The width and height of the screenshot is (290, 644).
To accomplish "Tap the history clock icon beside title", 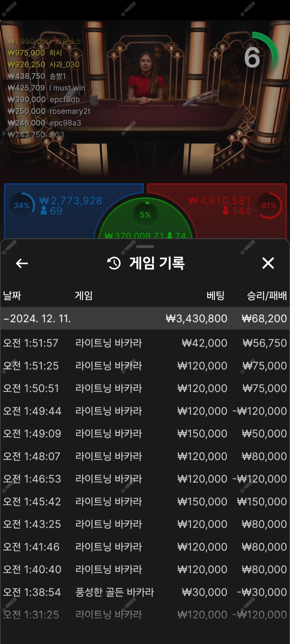I will tap(114, 263).
